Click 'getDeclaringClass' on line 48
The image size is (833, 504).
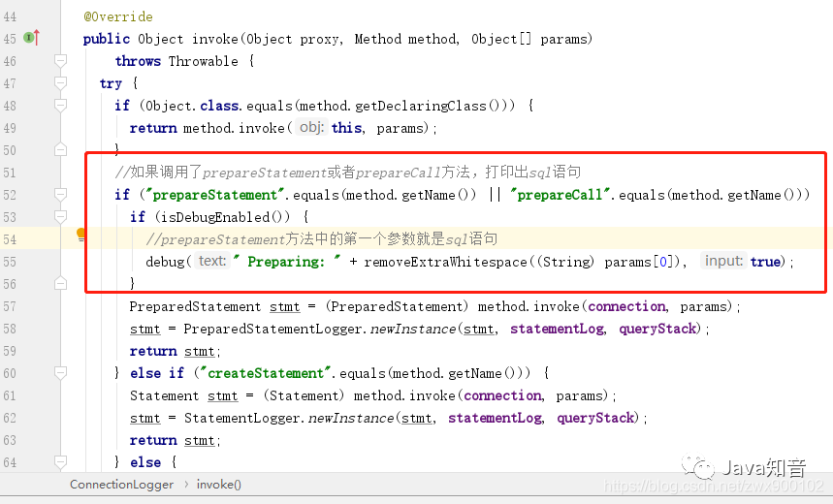click(x=420, y=107)
